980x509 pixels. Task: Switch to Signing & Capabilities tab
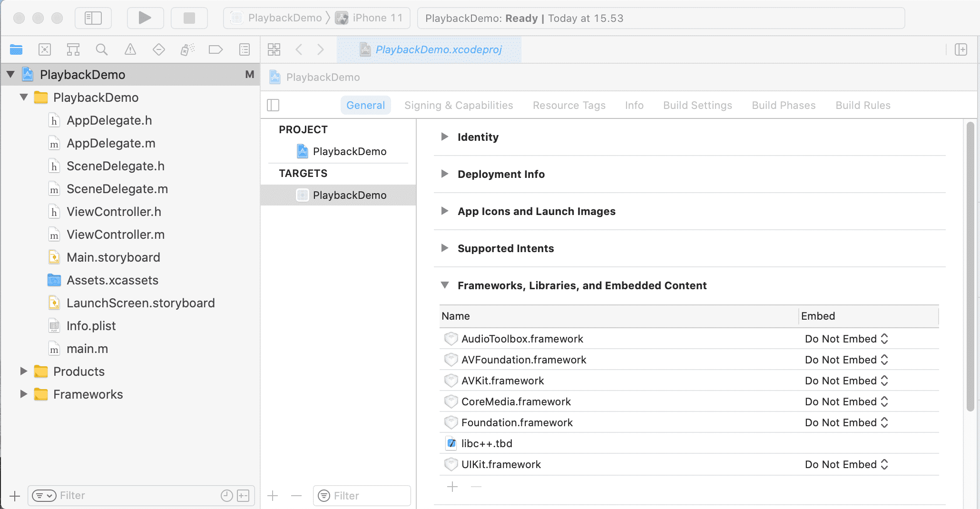459,105
